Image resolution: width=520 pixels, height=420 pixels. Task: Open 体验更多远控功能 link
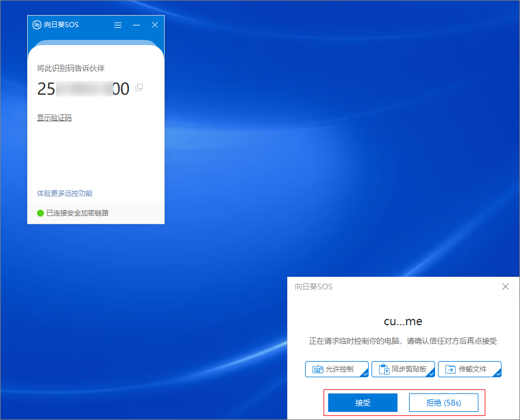click(x=65, y=194)
